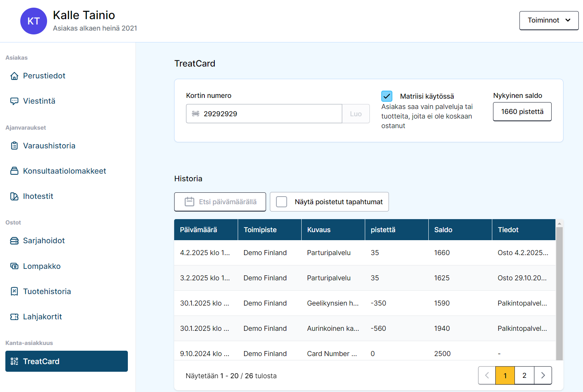Image resolution: width=583 pixels, height=392 pixels.
Task: Open Lahjakortit page
Action: click(x=67, y=317)
